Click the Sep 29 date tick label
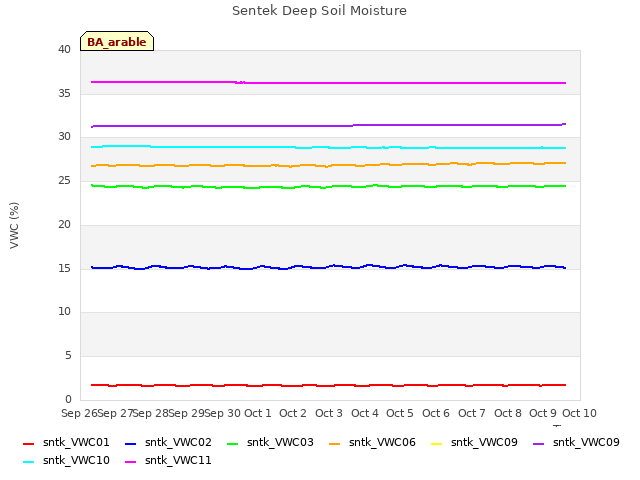Screen dimensions: 640x480 [187, 413]
